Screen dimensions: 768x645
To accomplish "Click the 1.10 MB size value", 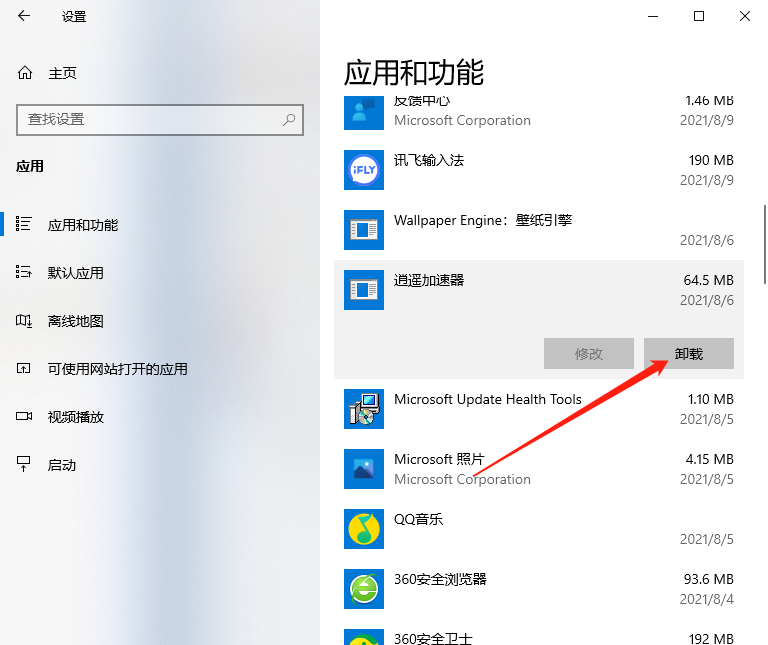I will pyautogui.click(x=710, y=399).
